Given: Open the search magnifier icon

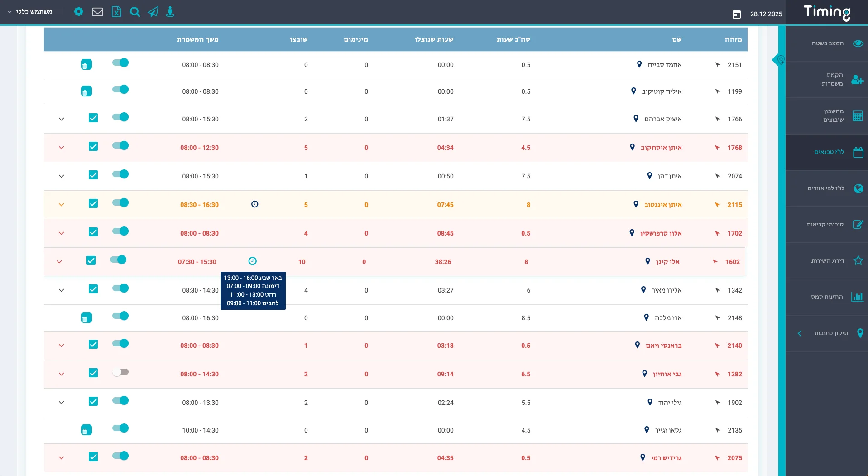Looking at the screenshot, I should 134,12.
